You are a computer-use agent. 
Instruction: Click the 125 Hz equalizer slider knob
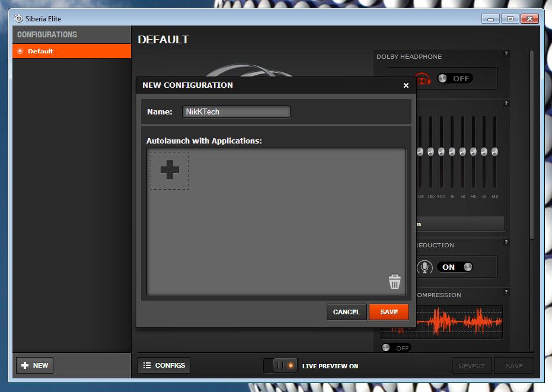click(420, 152)
